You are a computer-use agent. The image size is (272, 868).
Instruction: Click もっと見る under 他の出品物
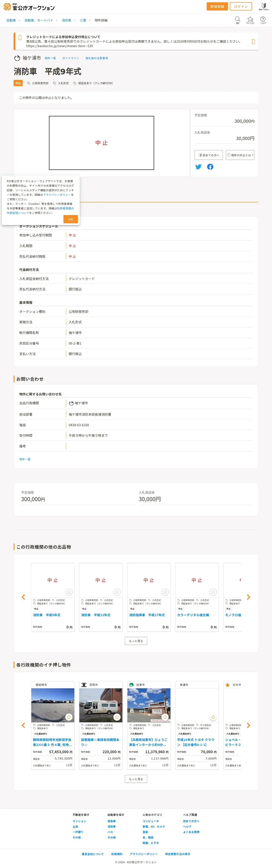(136, 641)
